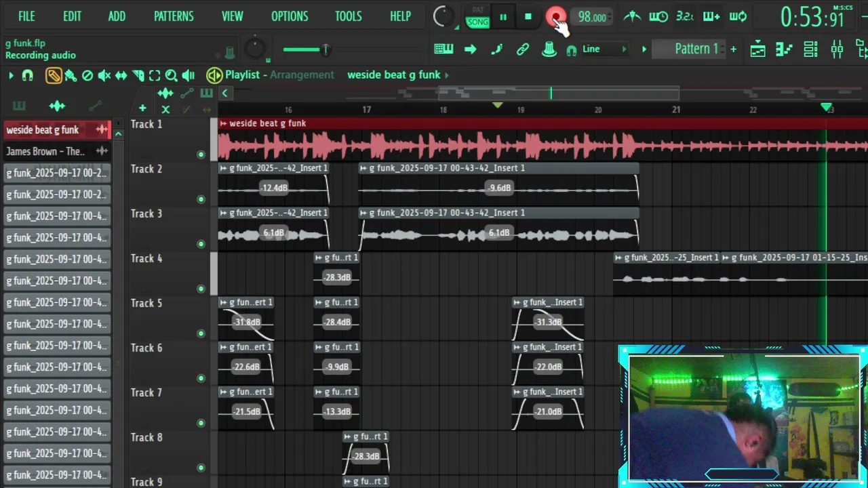This screenshot has width=868, height=488.
Task: Select the Playback speaker tool
Action: click(x=188, y=75)
